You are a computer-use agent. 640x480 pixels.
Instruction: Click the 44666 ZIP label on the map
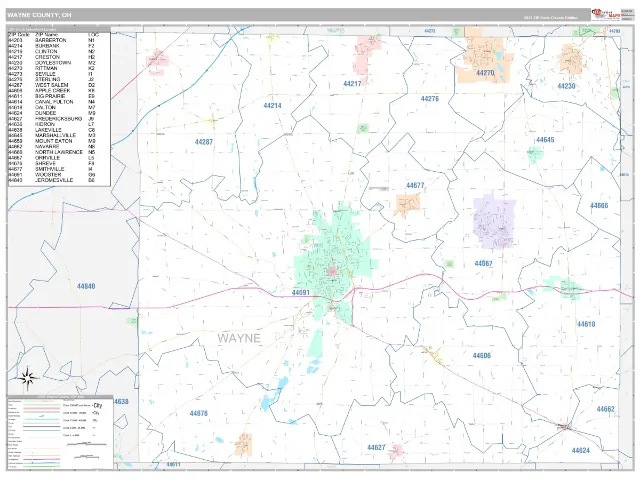(x=599, y=206)
